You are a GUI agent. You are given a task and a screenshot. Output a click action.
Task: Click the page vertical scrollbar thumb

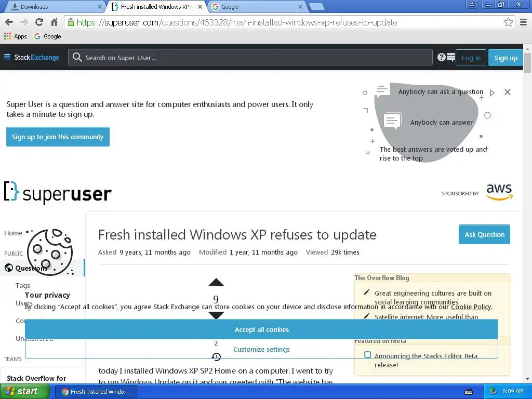[x=528, y=63]
